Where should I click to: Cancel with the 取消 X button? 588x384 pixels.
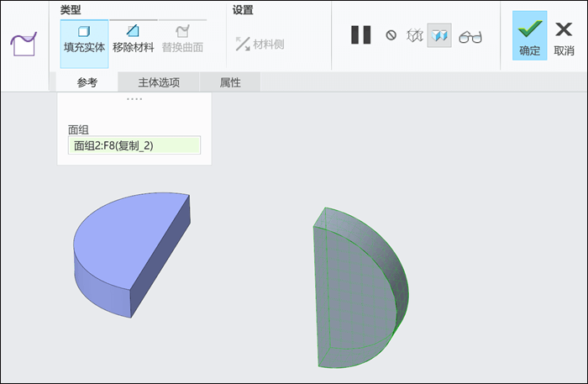point(564,39)
